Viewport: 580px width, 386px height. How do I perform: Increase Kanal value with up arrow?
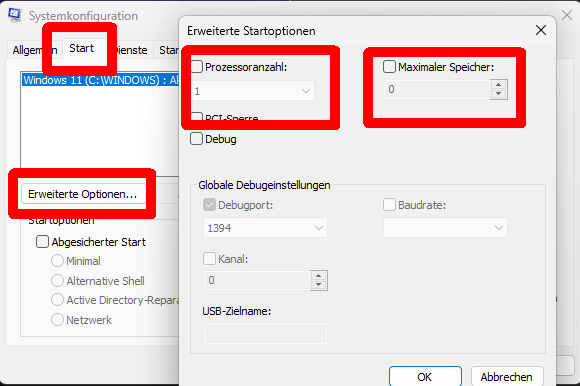318,276
